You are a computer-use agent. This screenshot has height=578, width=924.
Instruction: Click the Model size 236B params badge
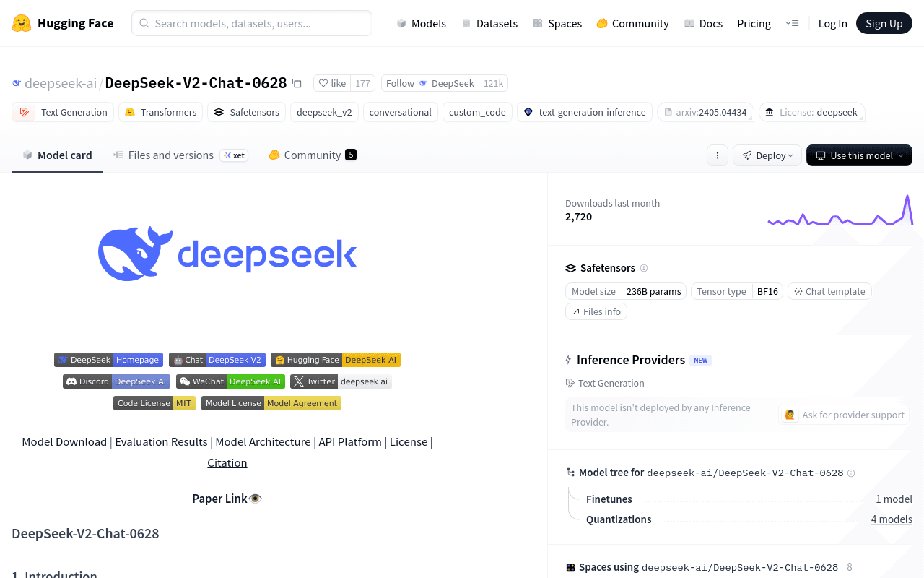tap(626, 291)
